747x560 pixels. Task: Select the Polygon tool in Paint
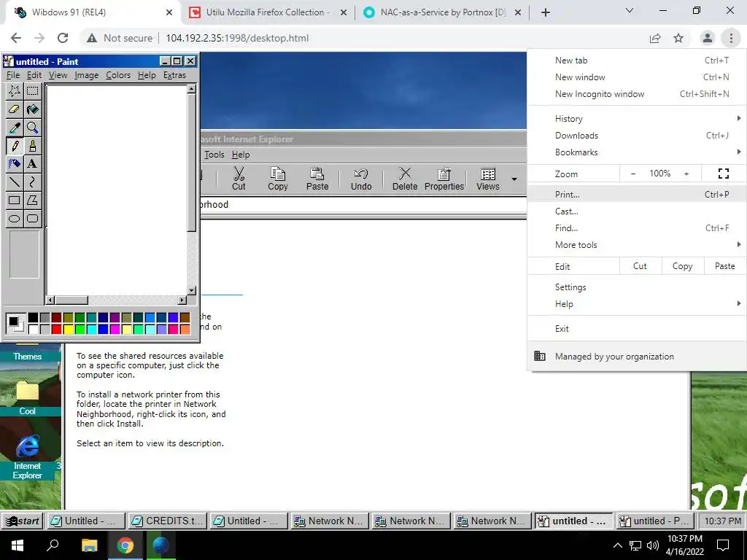(32, 200)
